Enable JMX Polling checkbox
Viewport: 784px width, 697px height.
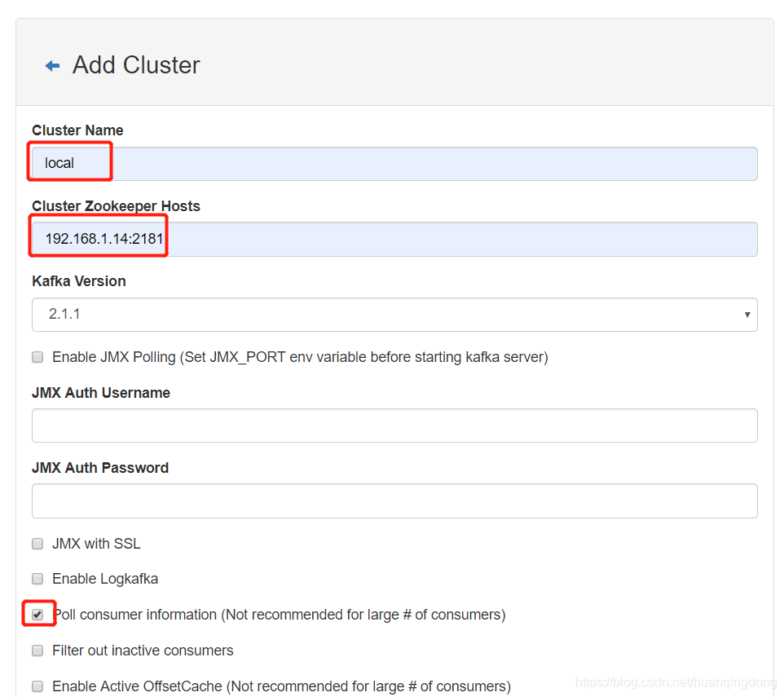pos(37,357)
